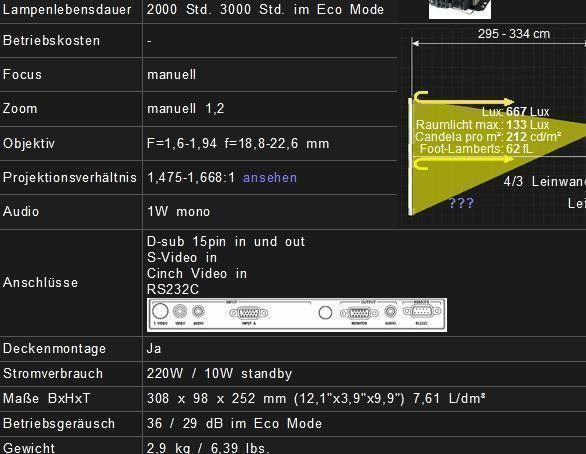Screen dimensions: 586x454
Task: Click 'Candela pro m²: 212 cd/m²' reading
Action: [x=488, y=137]
